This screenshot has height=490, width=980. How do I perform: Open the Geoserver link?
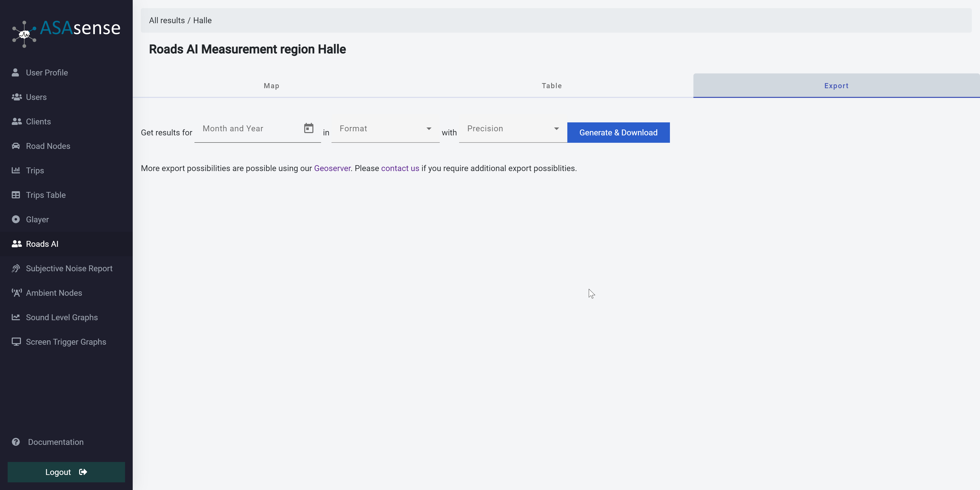coord(332,169)
